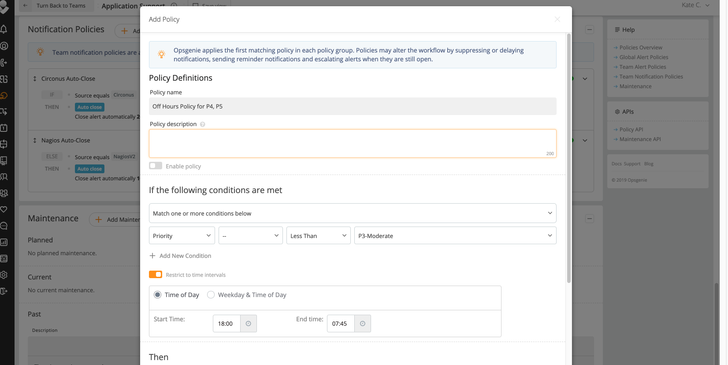This screenshot has width=728, height=365.
Task: Open the End time clock picker
Action: 363,324
